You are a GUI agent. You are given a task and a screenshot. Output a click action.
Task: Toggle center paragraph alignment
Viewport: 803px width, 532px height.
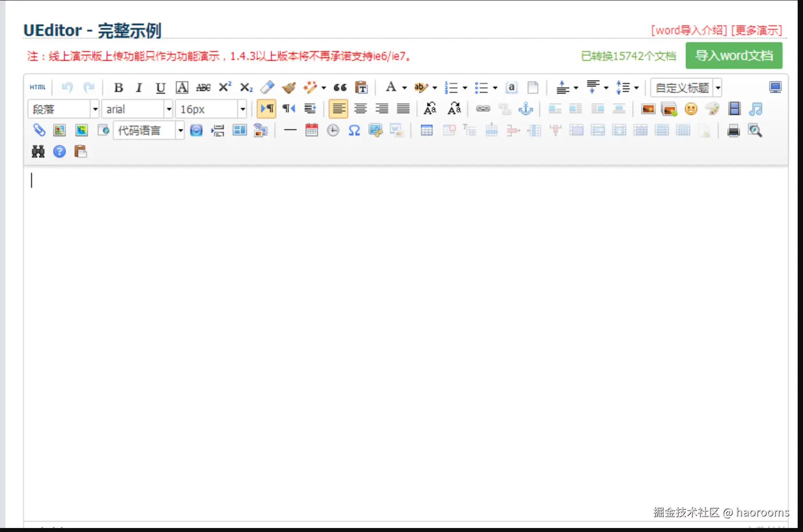[x=361, y=109]
